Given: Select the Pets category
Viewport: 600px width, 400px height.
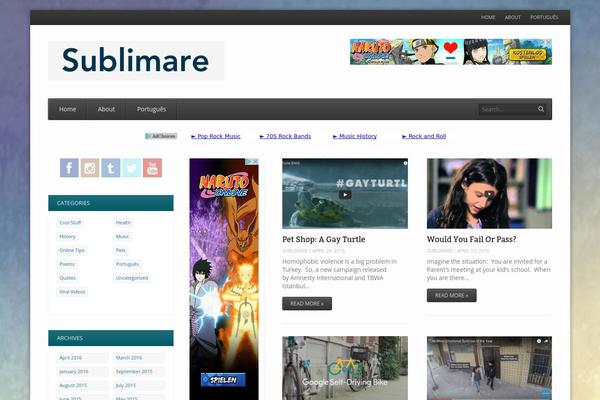Looking at the screenshot, I should 121,250.
